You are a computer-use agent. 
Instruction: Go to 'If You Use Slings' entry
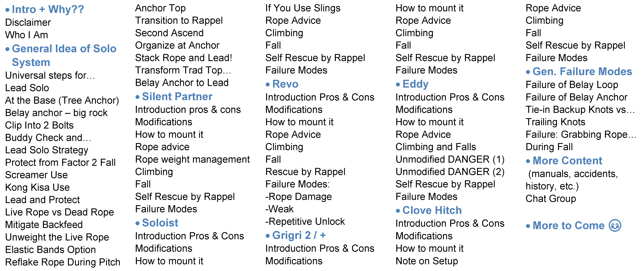303,8
